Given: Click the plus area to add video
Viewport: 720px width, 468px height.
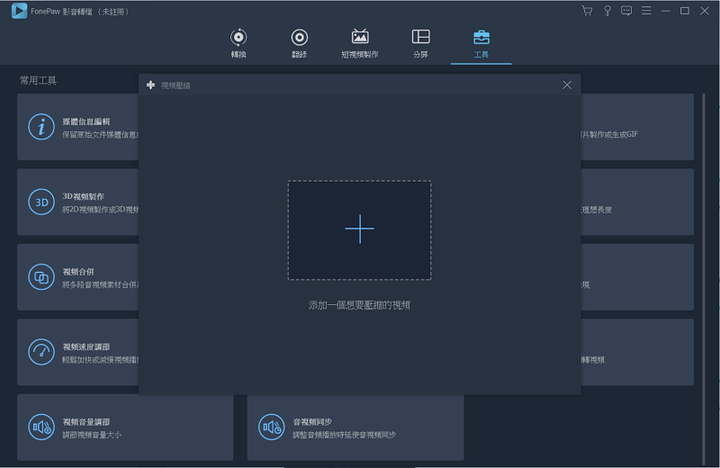Looking at the screenshot, I should pyautogui.click(x=360, y=230).
